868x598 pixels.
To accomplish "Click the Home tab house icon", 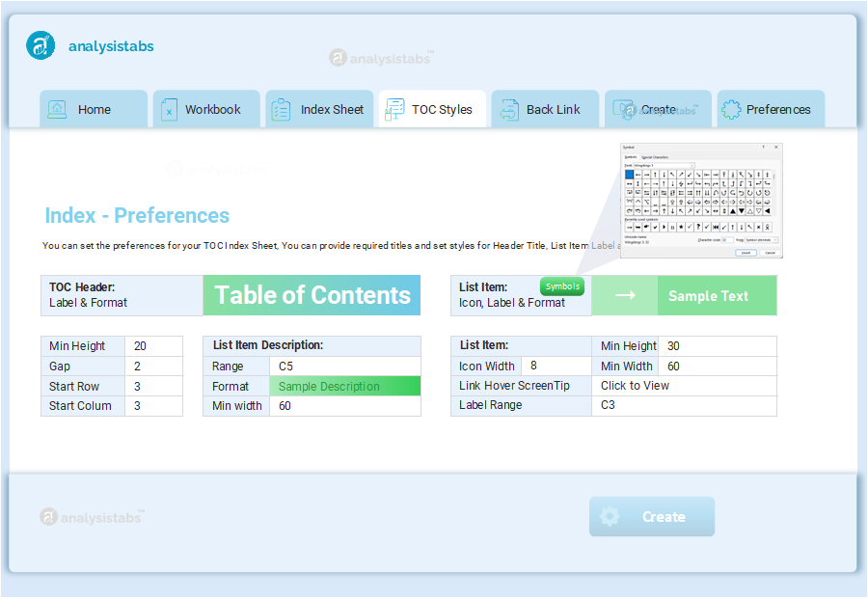I will (x=57, y=110).
